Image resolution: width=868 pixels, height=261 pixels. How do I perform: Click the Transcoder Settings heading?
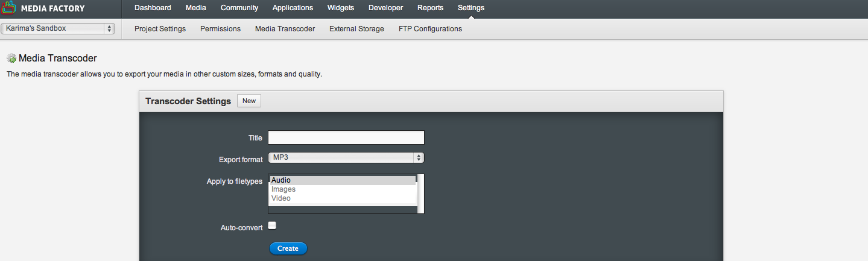(x=188, y=101)
